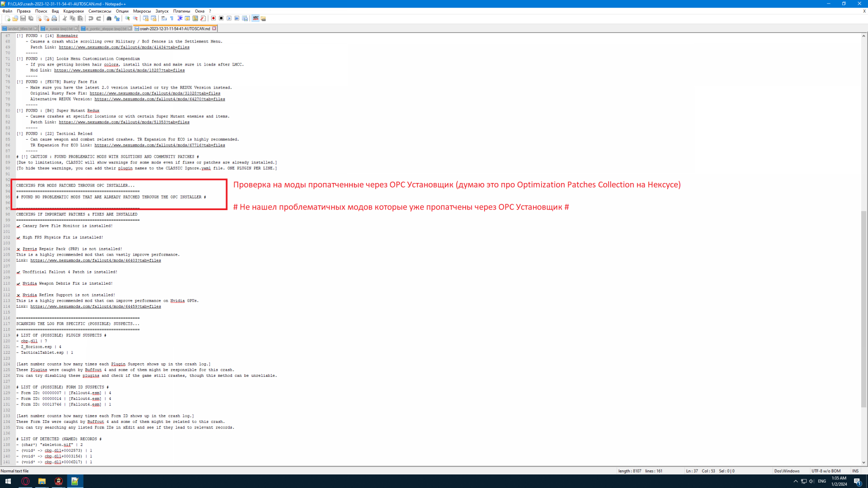Click the Print toolbar icon
Viewport: 868px width, 488px height.
pos(54,19)
